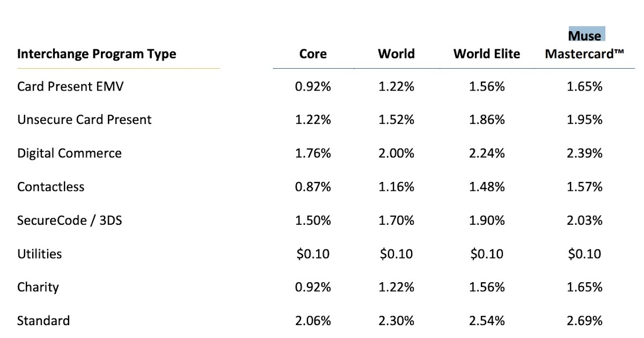Click the 0.87% Contactless Core rate

tap(313, 187)
